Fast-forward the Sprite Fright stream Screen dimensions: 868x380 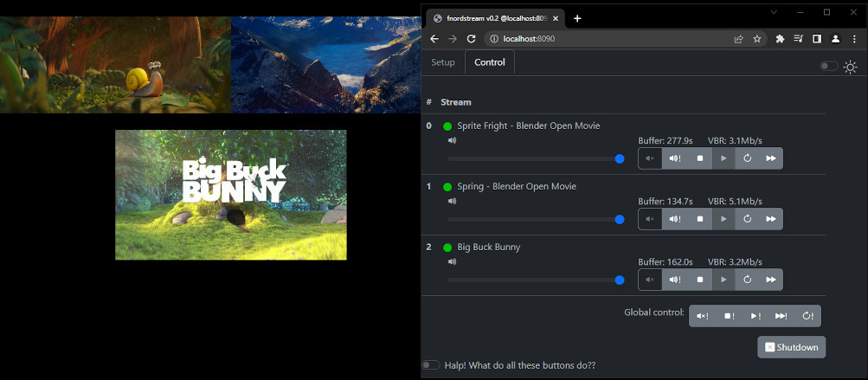coord(770,158)
